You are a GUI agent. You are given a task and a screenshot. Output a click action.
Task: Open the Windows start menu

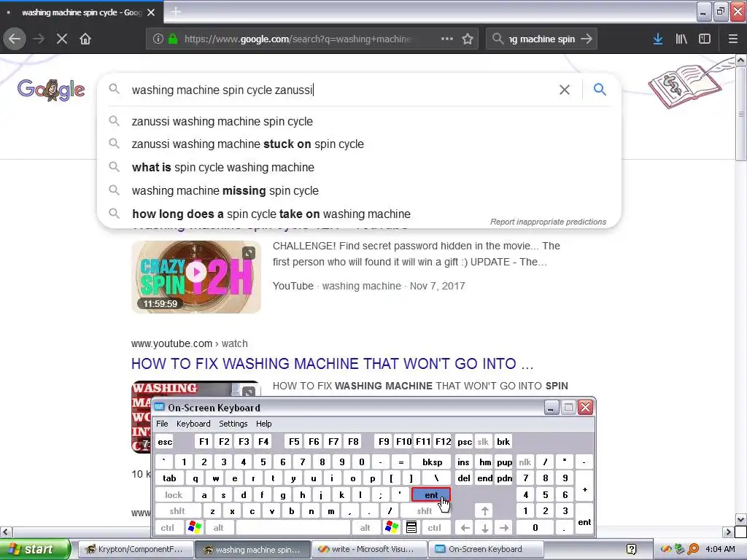pyautogui.click(x=34, y=549)
